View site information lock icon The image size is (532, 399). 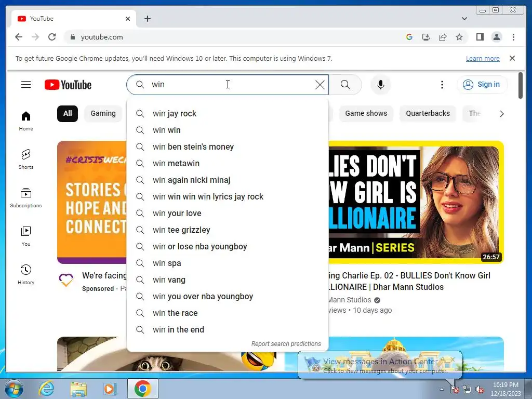pos(72,37)
